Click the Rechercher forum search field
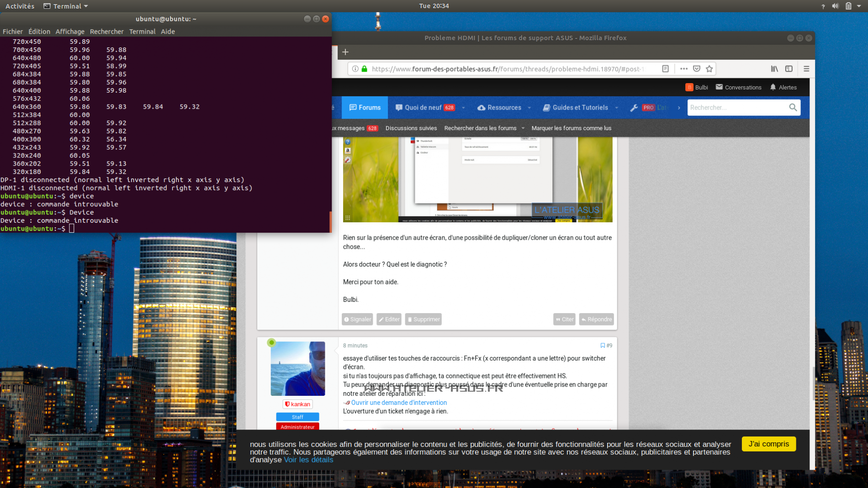868x488 pixels. click(736, 108)
